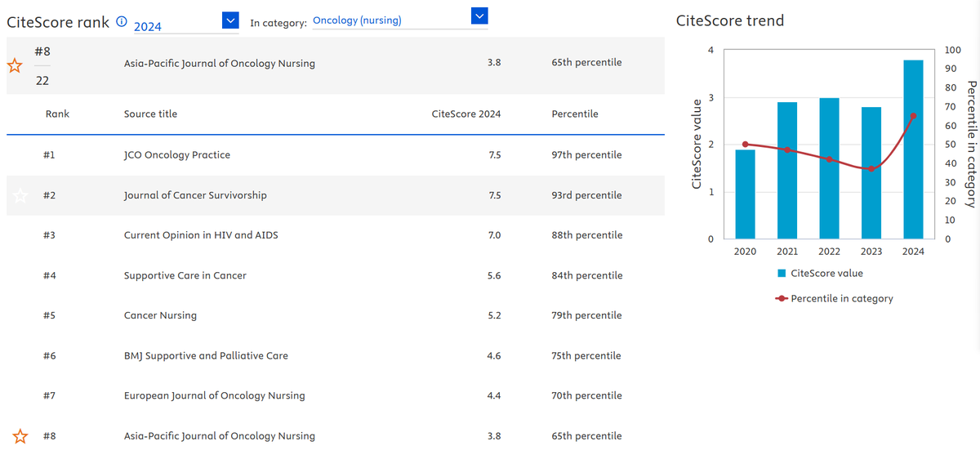This screenshot has width=980, height=455.
Task: Click the 2023 bar in CiteScore trend chart
Action: (x=871, y=173)
